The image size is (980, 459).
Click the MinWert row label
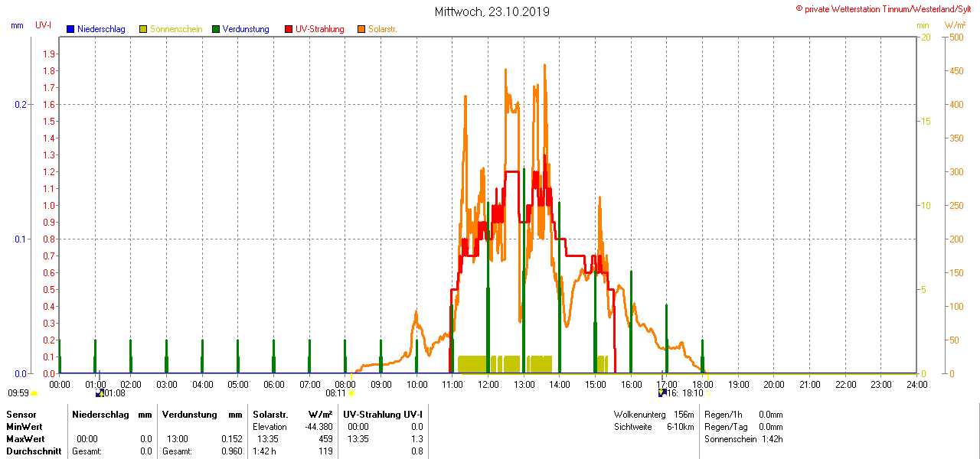pyautogui.click(x=24, y=427)
